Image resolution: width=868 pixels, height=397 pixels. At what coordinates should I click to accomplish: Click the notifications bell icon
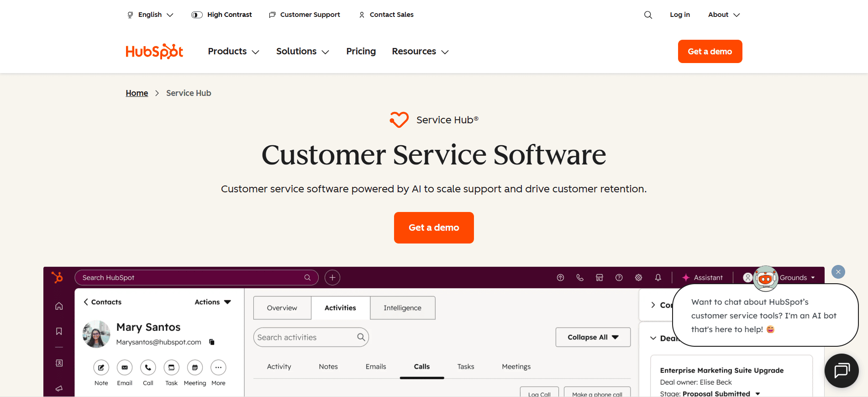pos(658,277)
